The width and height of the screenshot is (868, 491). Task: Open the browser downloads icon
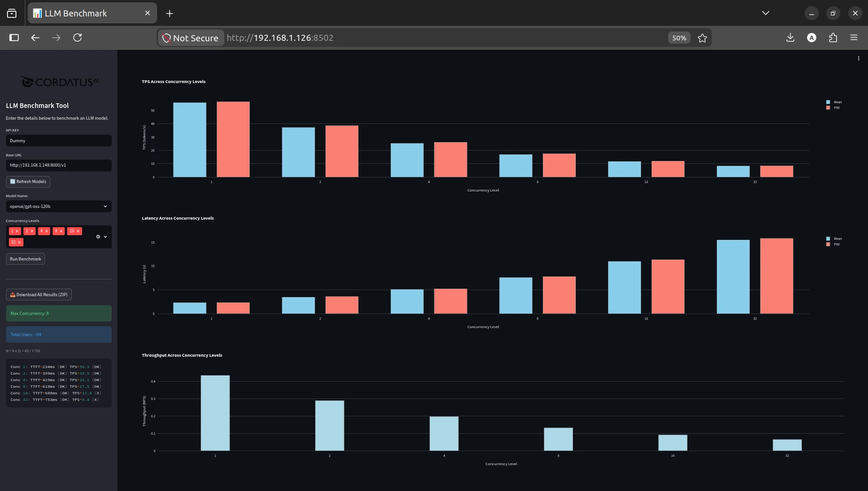[x=790, y=38]
